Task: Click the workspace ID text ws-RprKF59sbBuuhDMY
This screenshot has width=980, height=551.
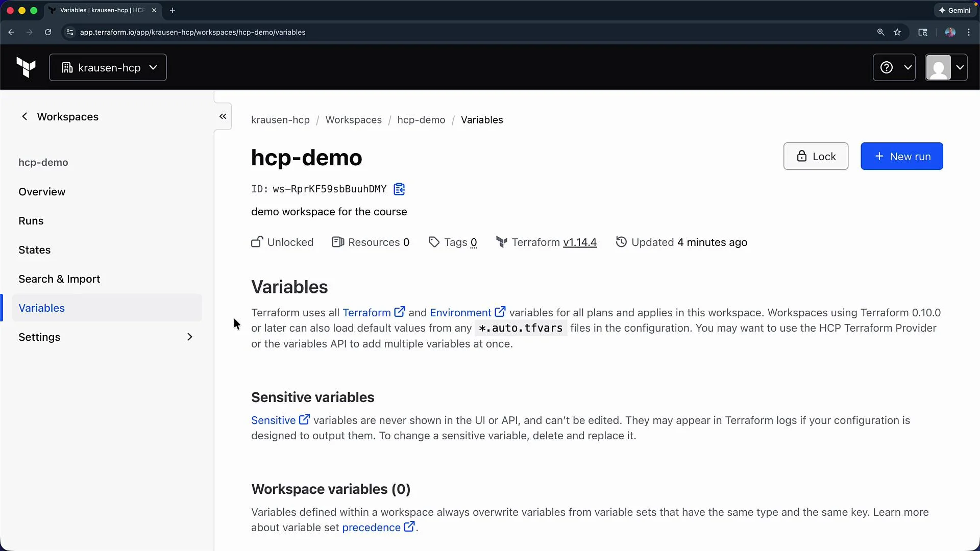Action: coord(330,189)
